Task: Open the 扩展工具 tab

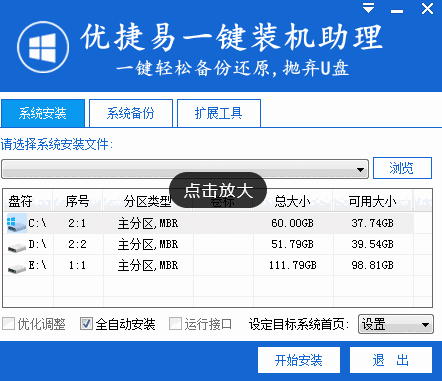Action: [x=219, y=113]
